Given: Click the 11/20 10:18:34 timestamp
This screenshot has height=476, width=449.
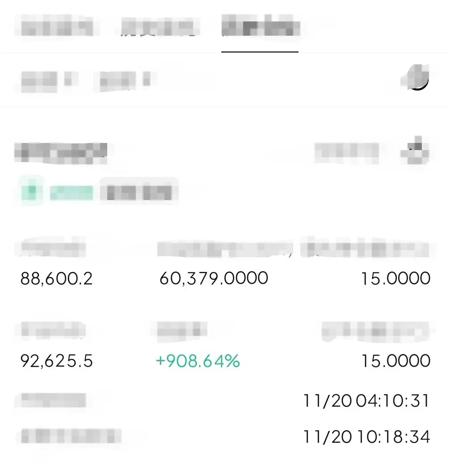Looking at the screenshot, I should pos(366,437).
